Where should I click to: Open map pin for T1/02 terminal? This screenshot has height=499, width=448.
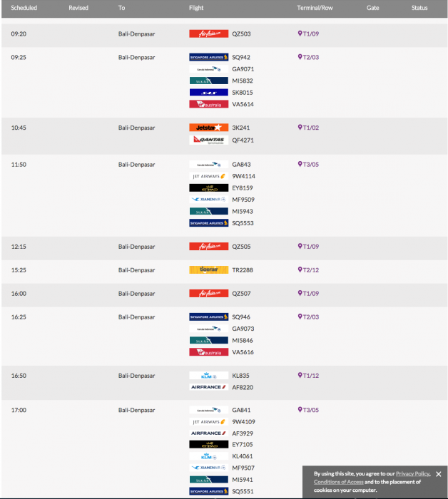300,128
